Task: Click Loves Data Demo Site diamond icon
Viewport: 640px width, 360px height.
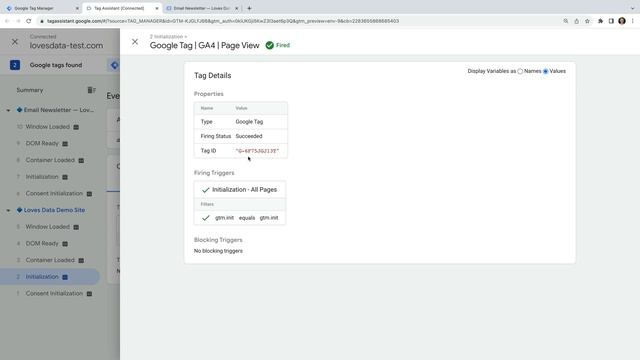Action: point(19,210)
